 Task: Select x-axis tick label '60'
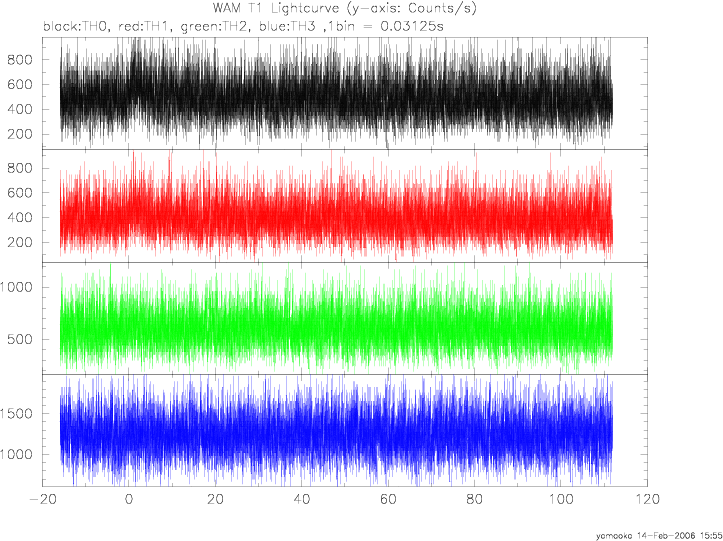[388, 499]
